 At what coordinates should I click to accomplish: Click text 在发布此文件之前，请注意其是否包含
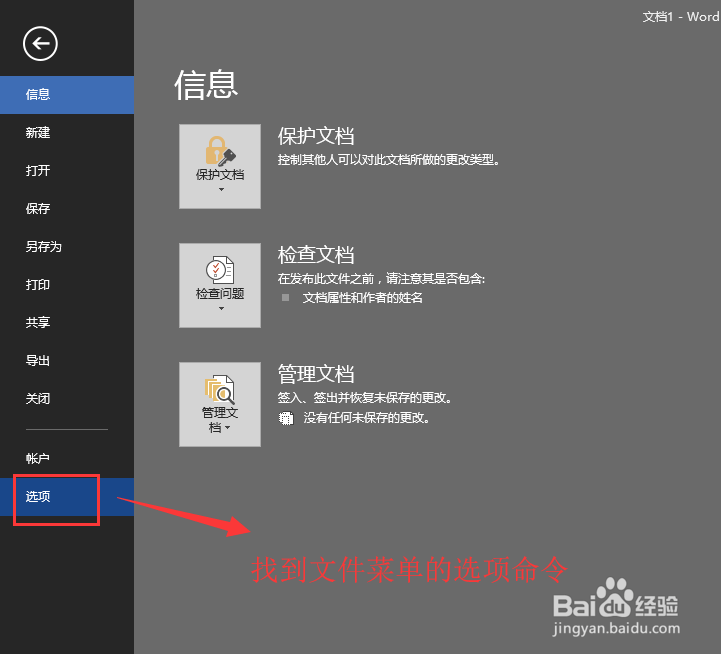click(381, 279)
